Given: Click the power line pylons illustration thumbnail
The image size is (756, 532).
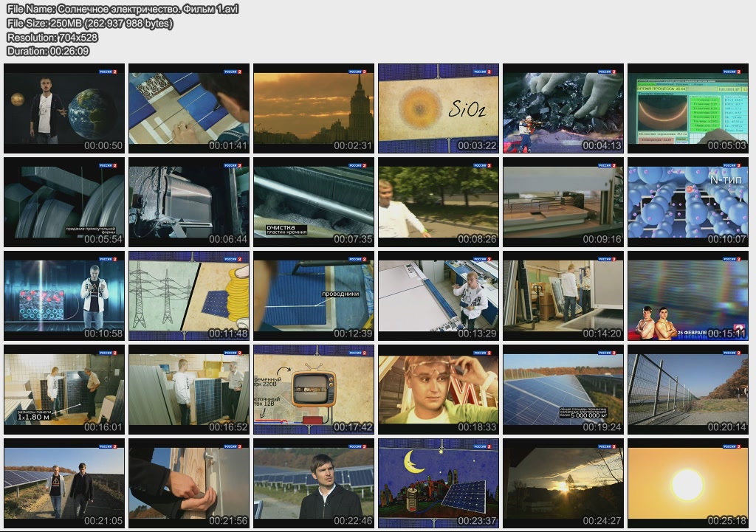Looking at the screenshot, I should pos(189,296).
